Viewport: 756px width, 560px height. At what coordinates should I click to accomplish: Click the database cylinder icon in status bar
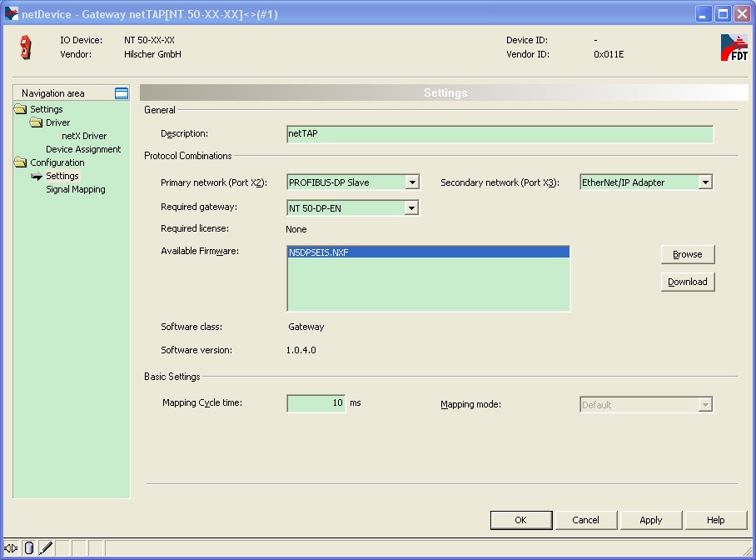coord(29,548)
